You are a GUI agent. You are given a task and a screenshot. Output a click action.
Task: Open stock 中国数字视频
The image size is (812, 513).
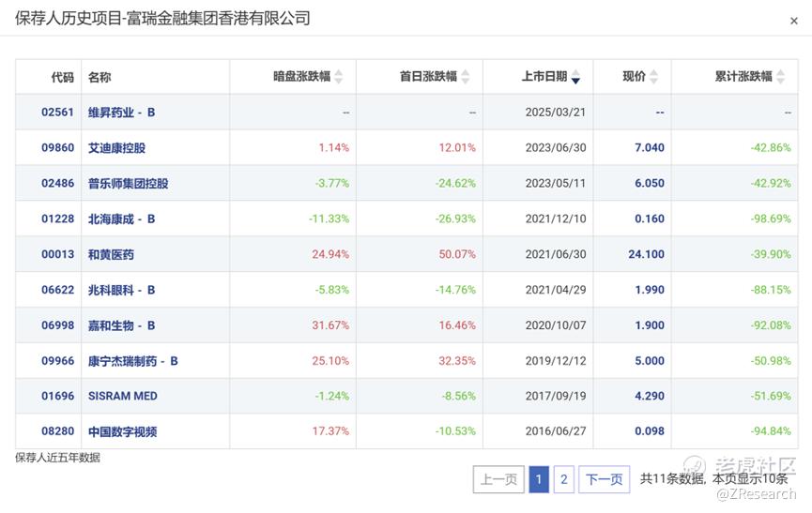pyautogui.click(x=122, y=431)
